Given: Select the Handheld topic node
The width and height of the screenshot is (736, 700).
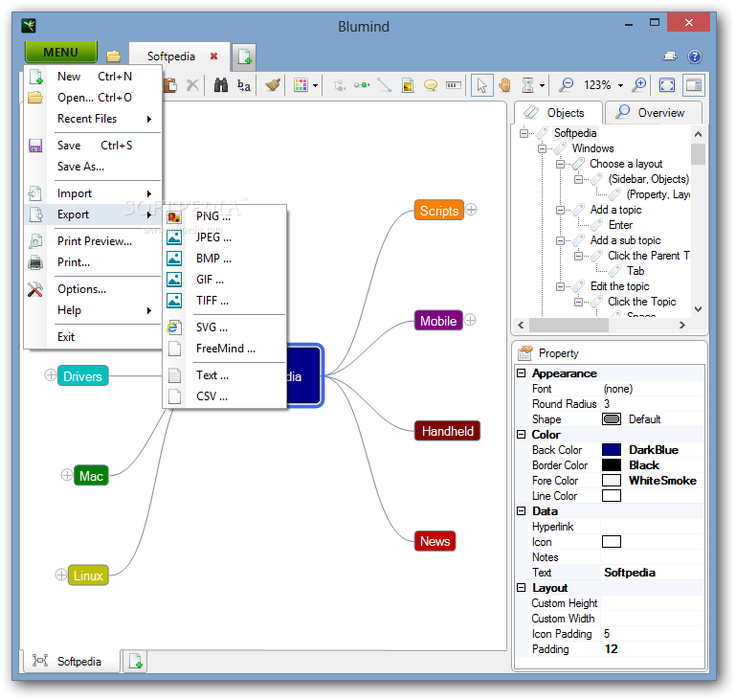Looking at the screenshot, I should click(447, 431).
